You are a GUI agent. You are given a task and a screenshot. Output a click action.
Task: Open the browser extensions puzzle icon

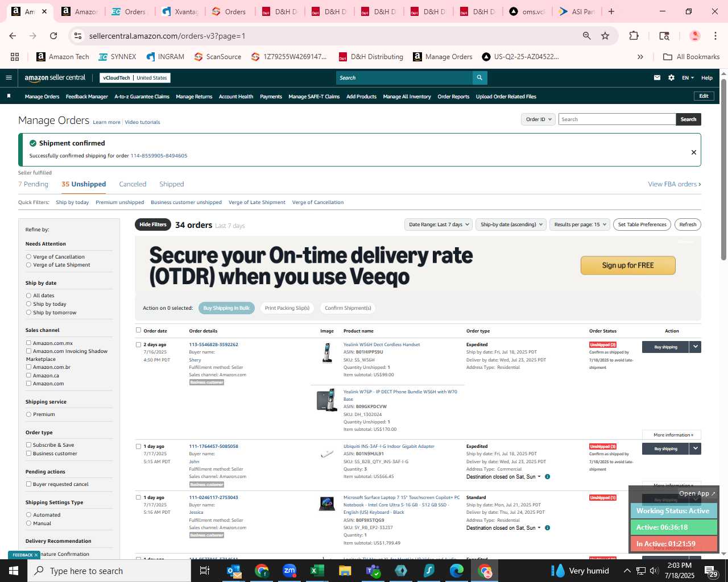click(x=634, y=36)
